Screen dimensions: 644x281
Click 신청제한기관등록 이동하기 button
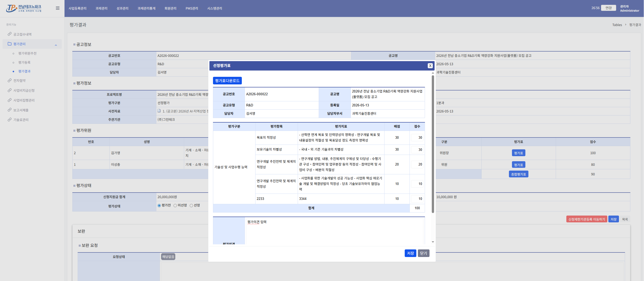click(x=587, y=219)
